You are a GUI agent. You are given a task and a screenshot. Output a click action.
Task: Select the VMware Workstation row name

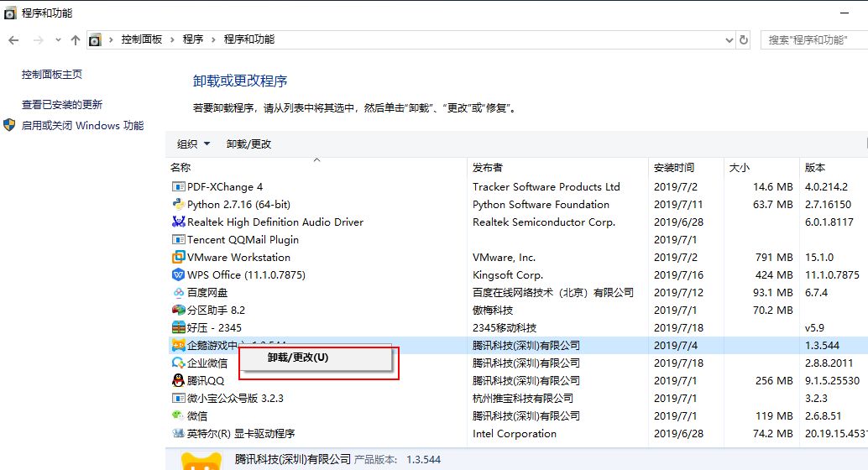[238, 258]
